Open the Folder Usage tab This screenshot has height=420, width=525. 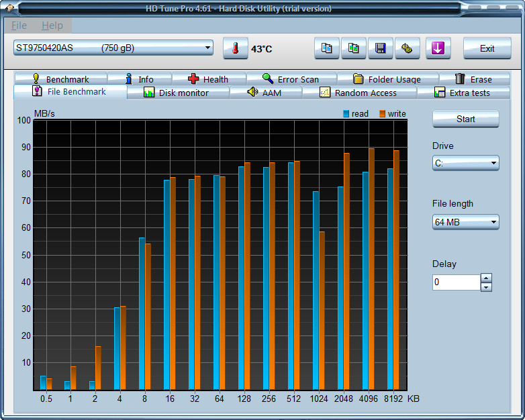[x=387, y=79]
